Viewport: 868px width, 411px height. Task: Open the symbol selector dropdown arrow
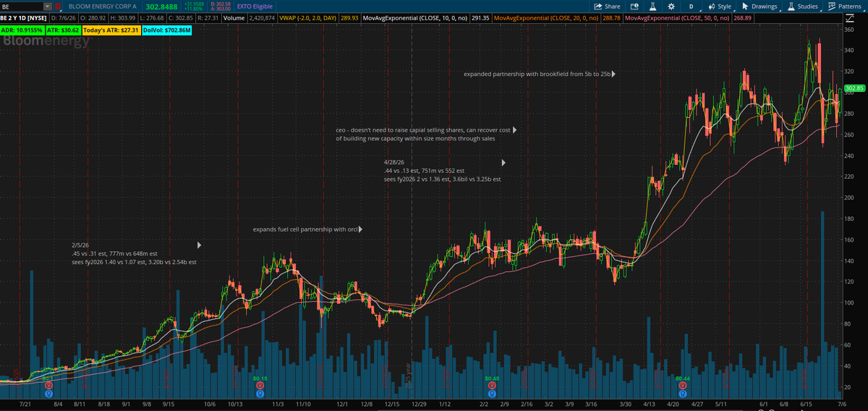point(48,6)
